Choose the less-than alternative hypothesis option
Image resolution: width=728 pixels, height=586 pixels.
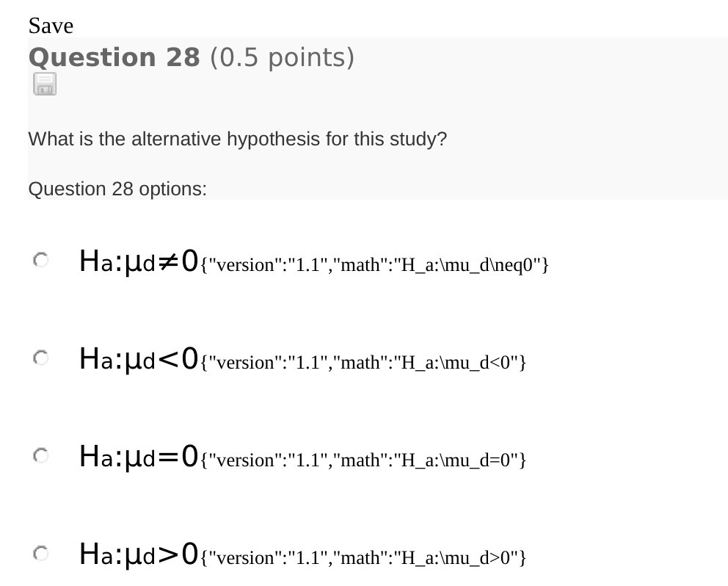(x=41, y=357)
